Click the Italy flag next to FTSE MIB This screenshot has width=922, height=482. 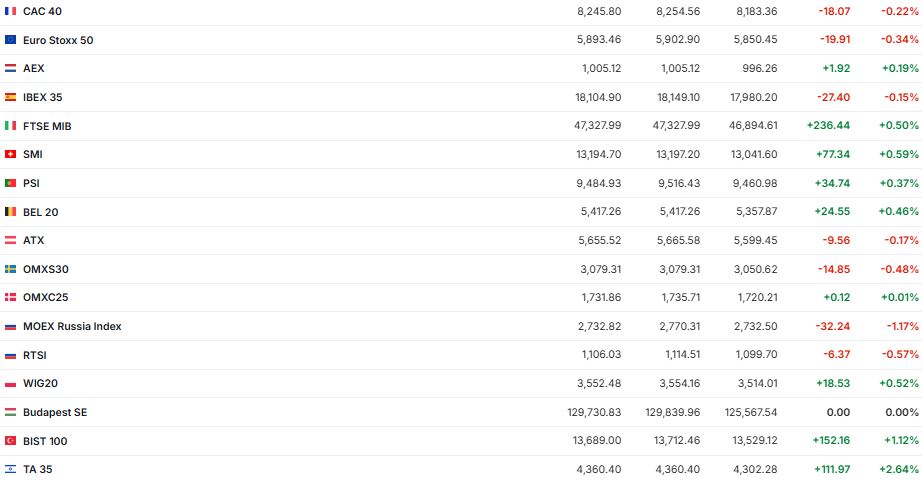pos(10,126)
